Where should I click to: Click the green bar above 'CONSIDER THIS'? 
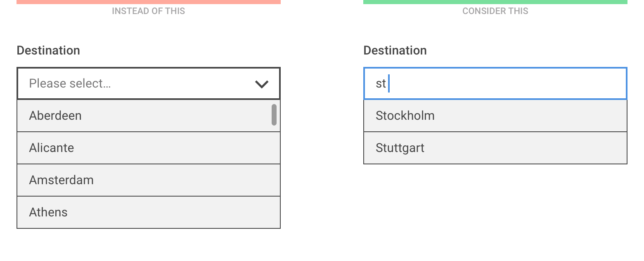pos(495,2)
